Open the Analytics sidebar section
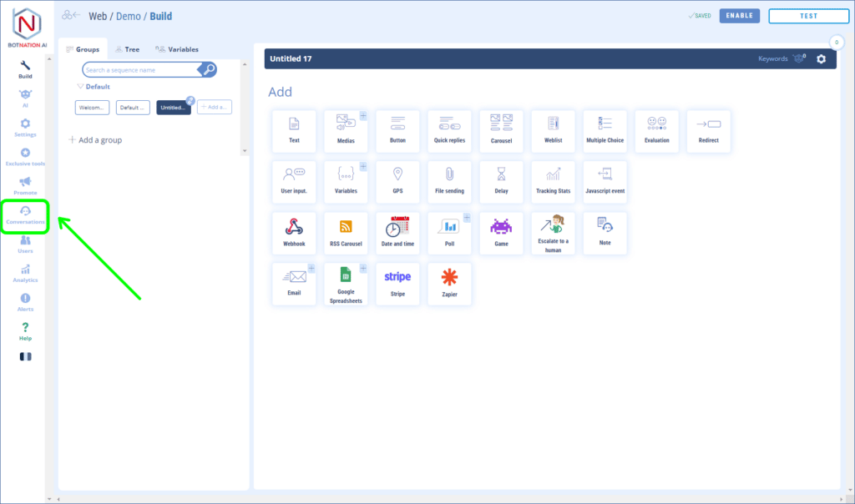855x504 pixels. 25,274
